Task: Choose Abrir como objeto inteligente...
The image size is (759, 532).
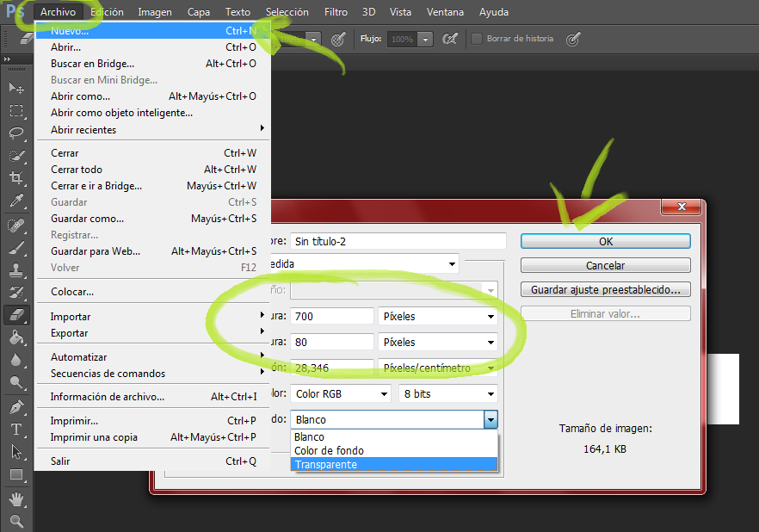Action: tap(153, 113)
